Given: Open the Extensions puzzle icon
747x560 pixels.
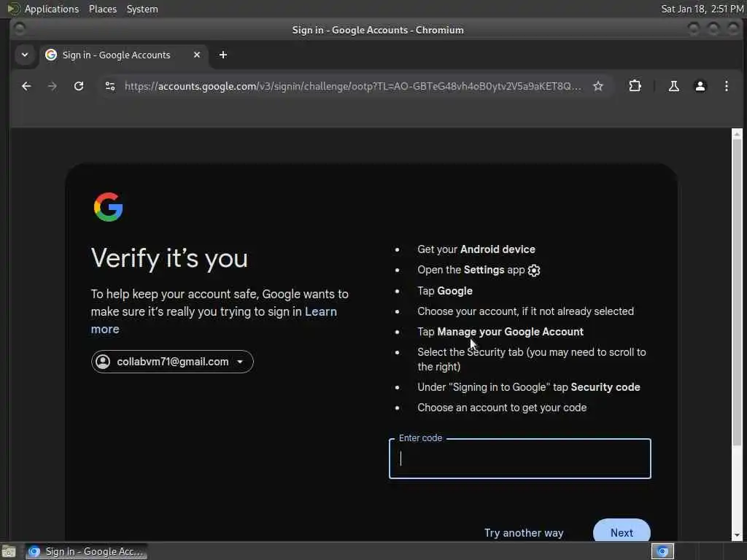Looking at the screenshot, I should tap(635, 86).
